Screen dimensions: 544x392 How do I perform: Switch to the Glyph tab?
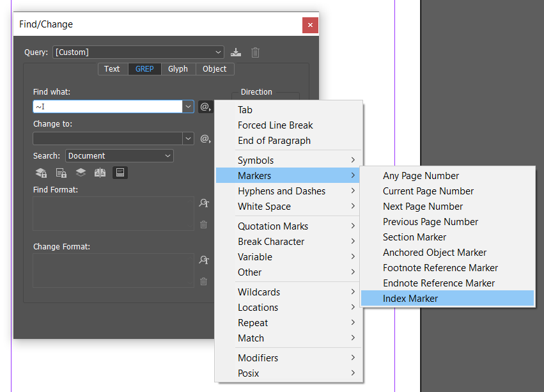pos(178,69)
